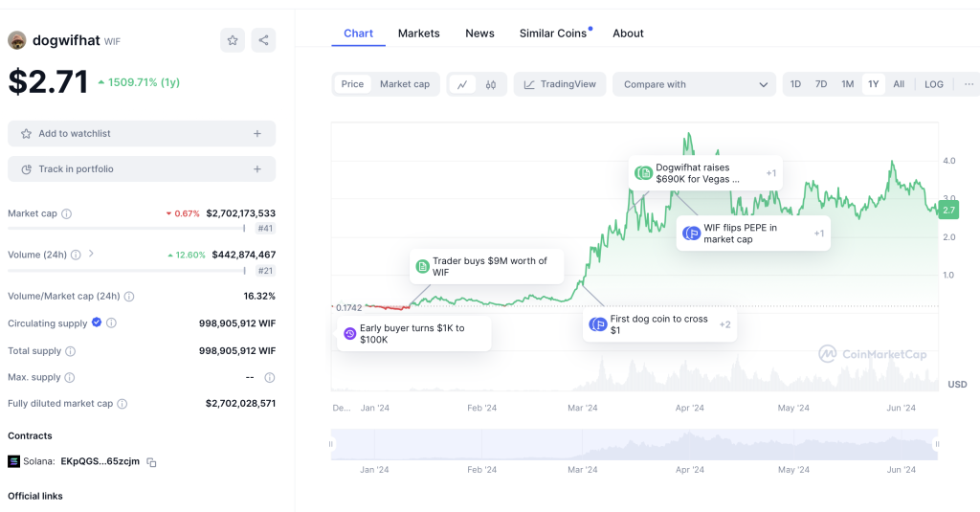Select the Market cap chart toggle
The image size is (980, 512).
click(405, 84)
